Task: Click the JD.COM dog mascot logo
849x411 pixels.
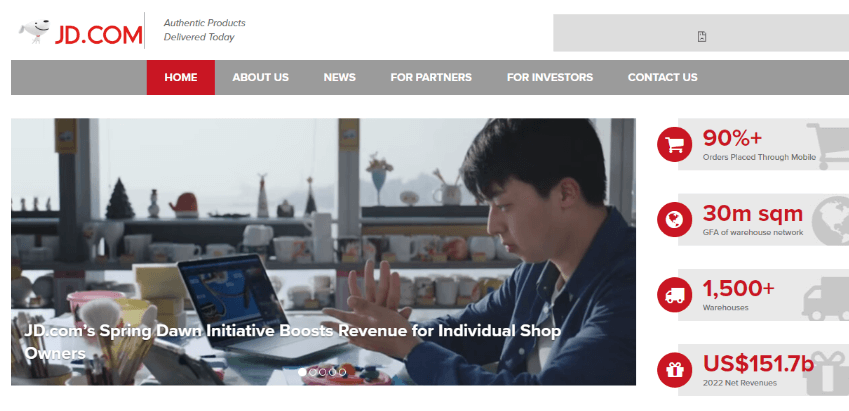Action: click(35, 31)
